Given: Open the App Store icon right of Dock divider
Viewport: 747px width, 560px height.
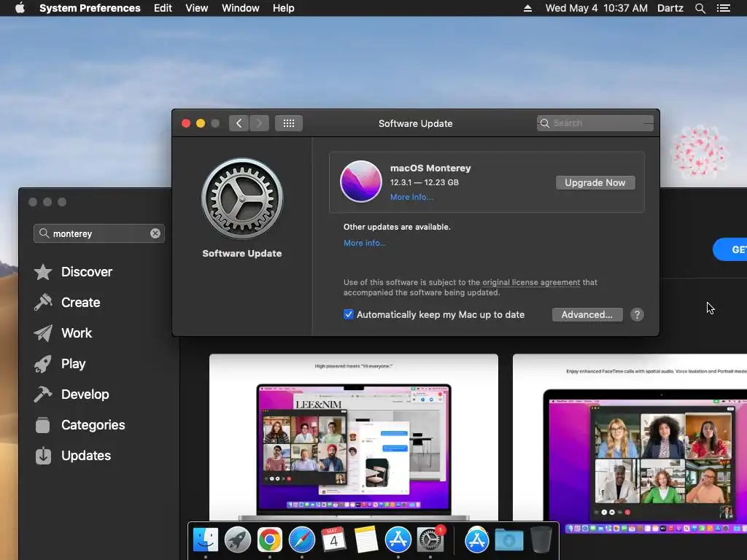Looking at the screenshot, I should 476,540.
